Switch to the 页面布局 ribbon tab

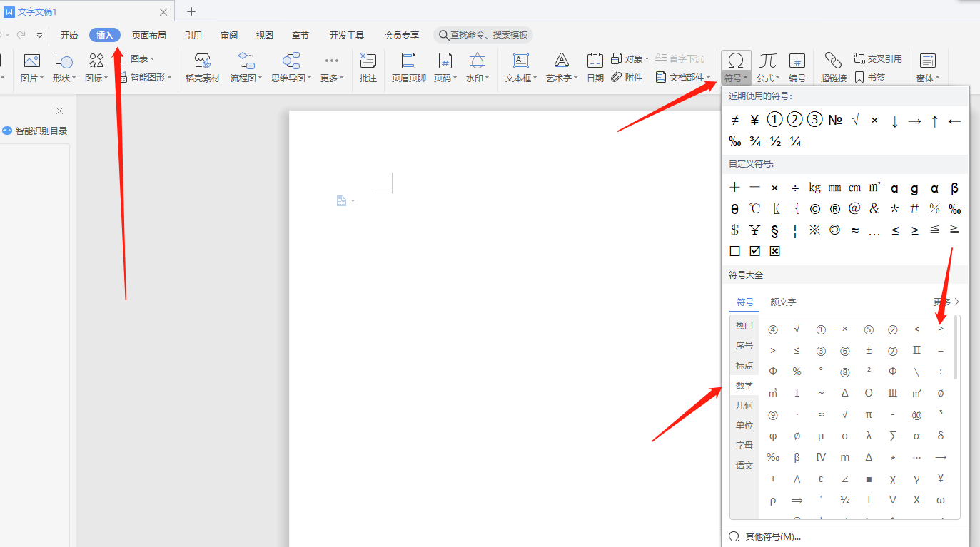click(x=148, y=35)
